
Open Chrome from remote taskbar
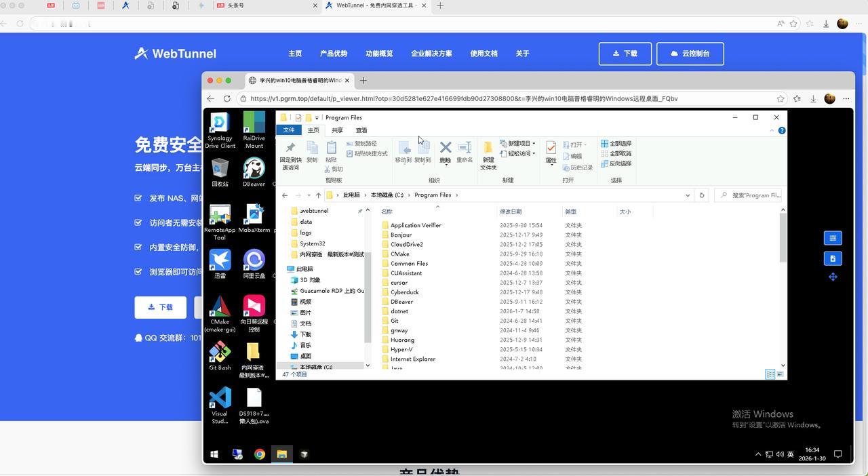tap(260, 454)
